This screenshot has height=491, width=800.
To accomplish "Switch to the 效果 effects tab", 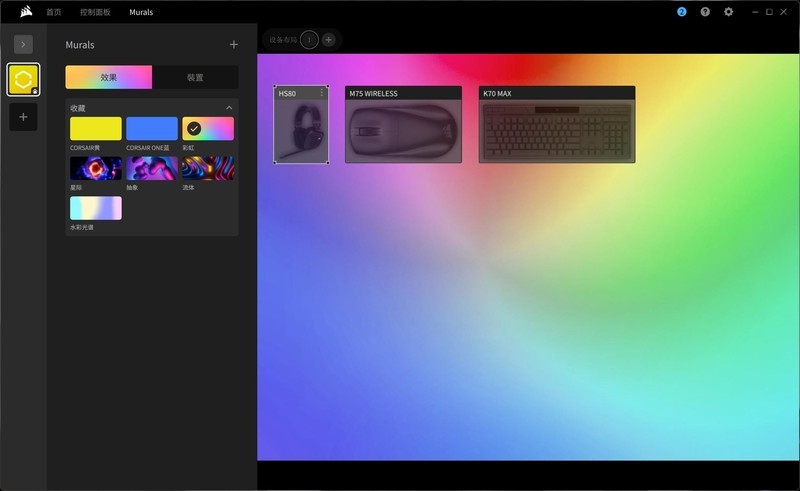I will pos(108,77).
